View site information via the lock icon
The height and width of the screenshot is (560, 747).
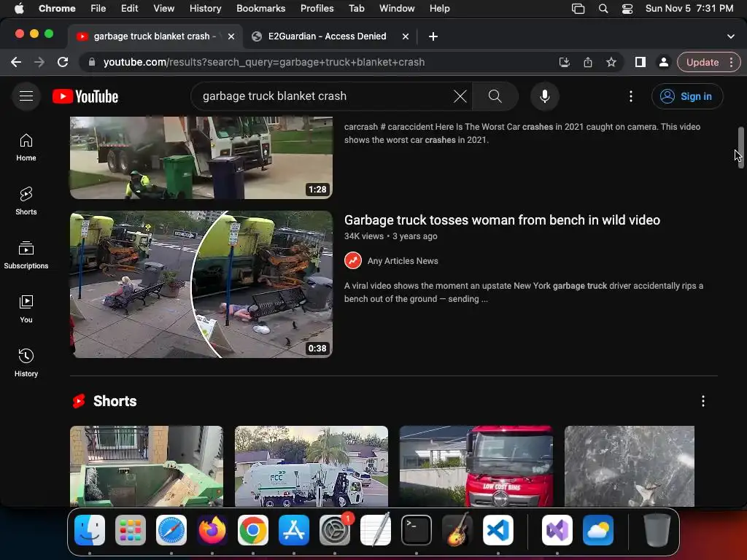point(91,62)
